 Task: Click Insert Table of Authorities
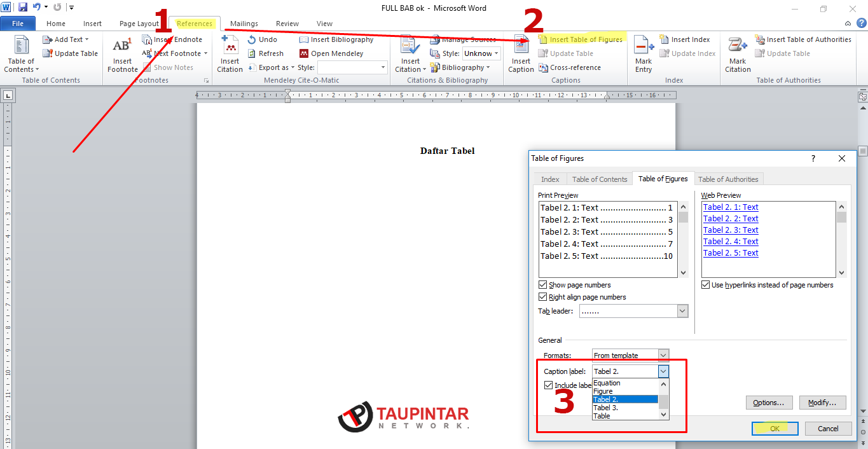click(x=803, y=39)
